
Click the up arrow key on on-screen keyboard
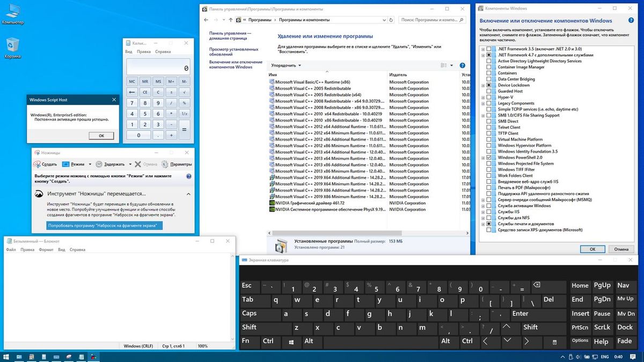pyautogui.click(x=507, y=327)
